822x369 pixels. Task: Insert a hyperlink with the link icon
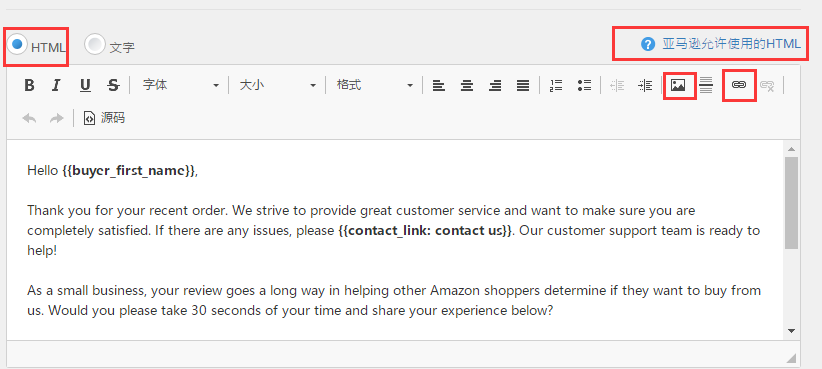(x=739, y=85)
